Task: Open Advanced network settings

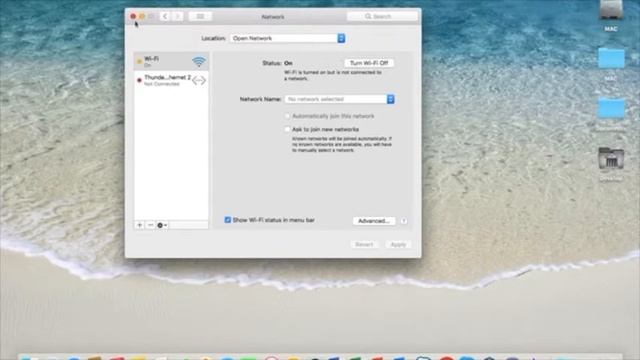Action: (x=374, y=221)
